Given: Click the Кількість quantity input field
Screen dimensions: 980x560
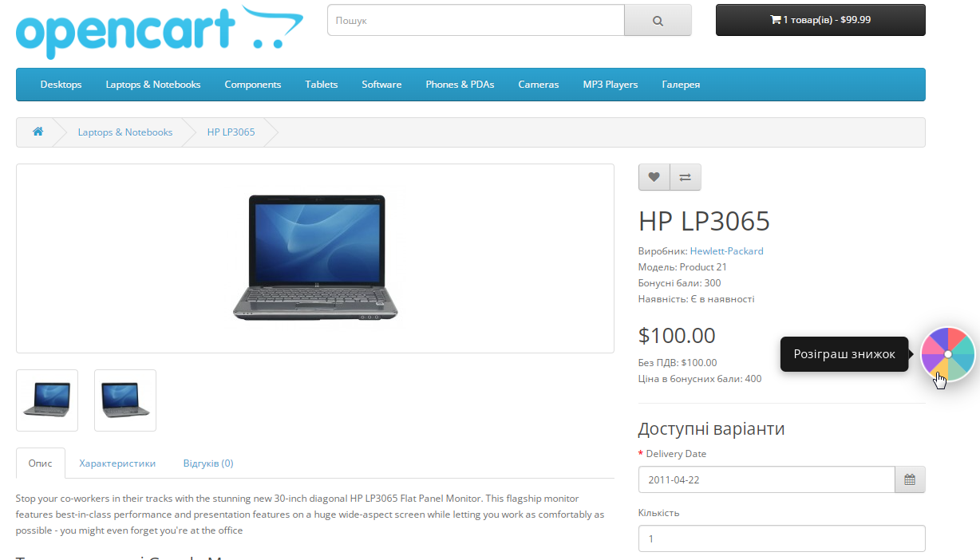Looking at the screenshot, I should pos(782,538).
